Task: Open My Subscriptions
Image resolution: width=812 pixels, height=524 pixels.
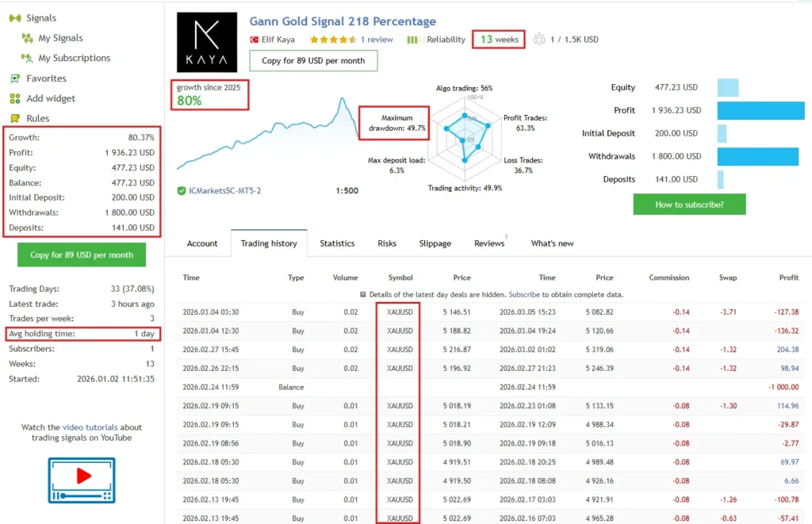Action: coord(74,58)
